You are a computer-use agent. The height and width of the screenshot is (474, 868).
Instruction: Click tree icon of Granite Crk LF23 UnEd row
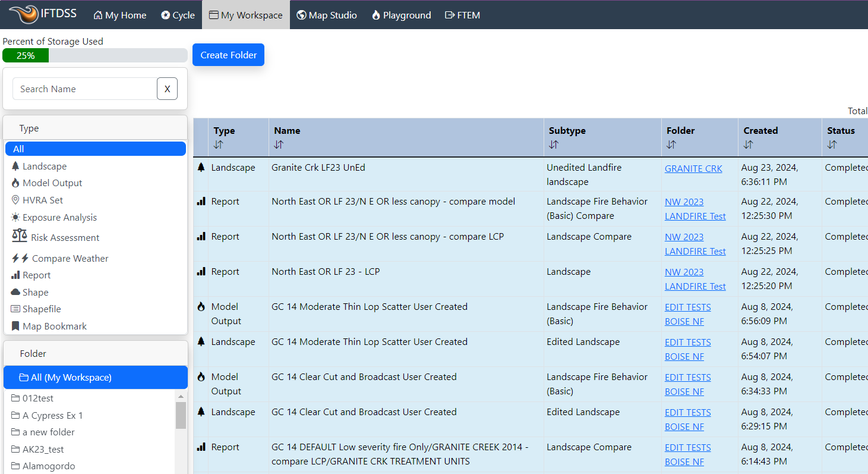(201, 168)
